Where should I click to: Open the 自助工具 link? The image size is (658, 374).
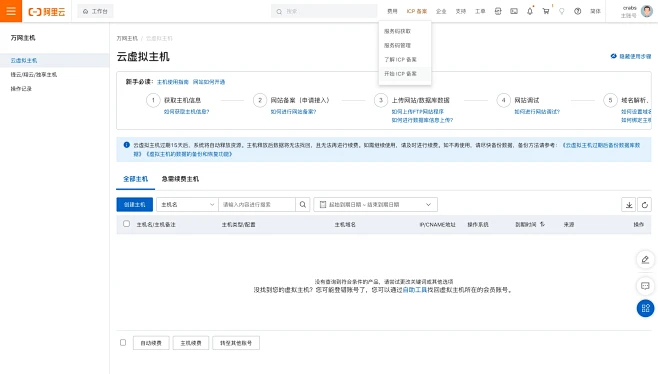(x=415, y=290)
